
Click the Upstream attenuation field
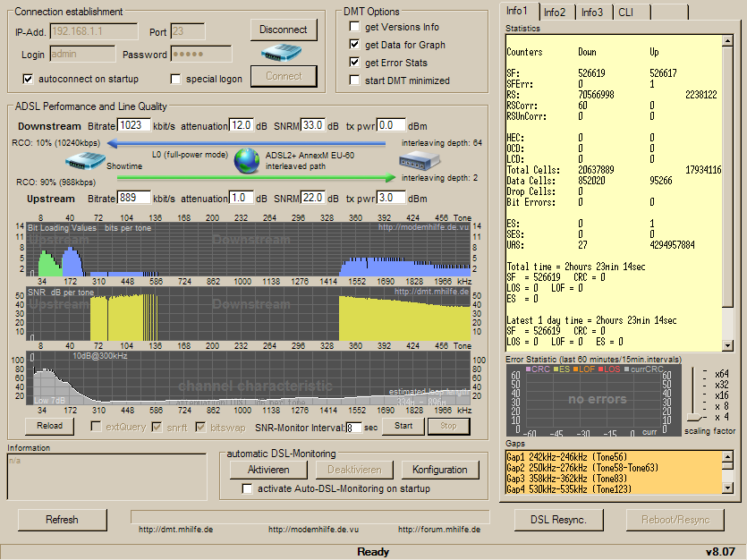(241, 198)
